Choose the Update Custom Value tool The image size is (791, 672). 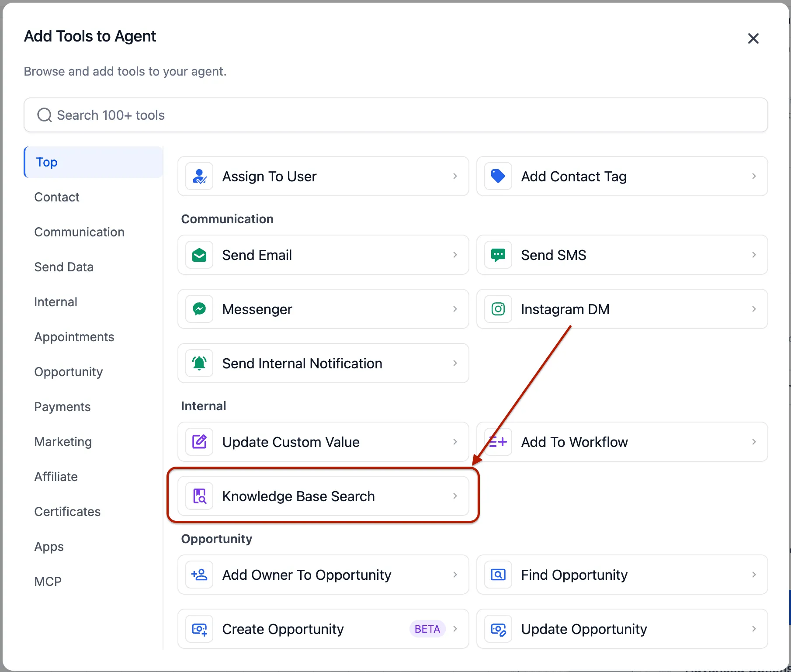coord(323,442)
